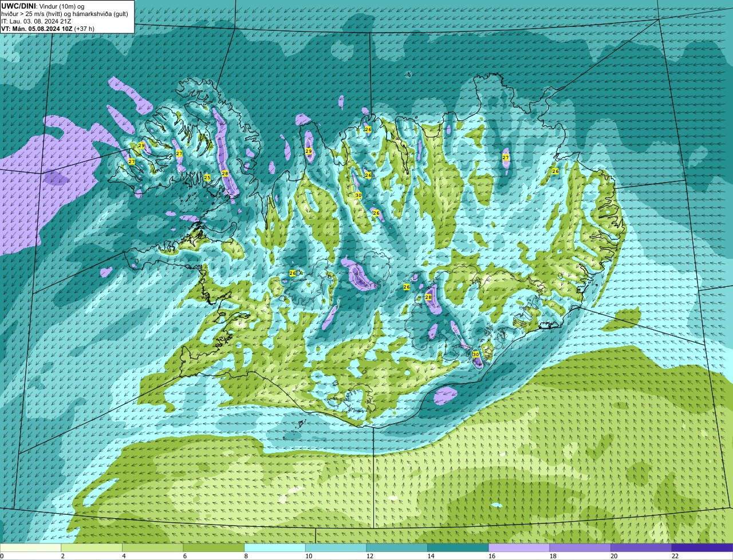Click the 0–2 m/s pale yellow legend swatch
The width and height of the screenshot is (733, 560).
pos(30,547)
